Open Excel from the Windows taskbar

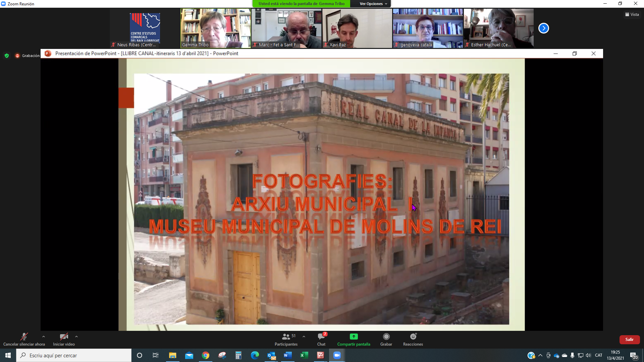tap(304, 355)
